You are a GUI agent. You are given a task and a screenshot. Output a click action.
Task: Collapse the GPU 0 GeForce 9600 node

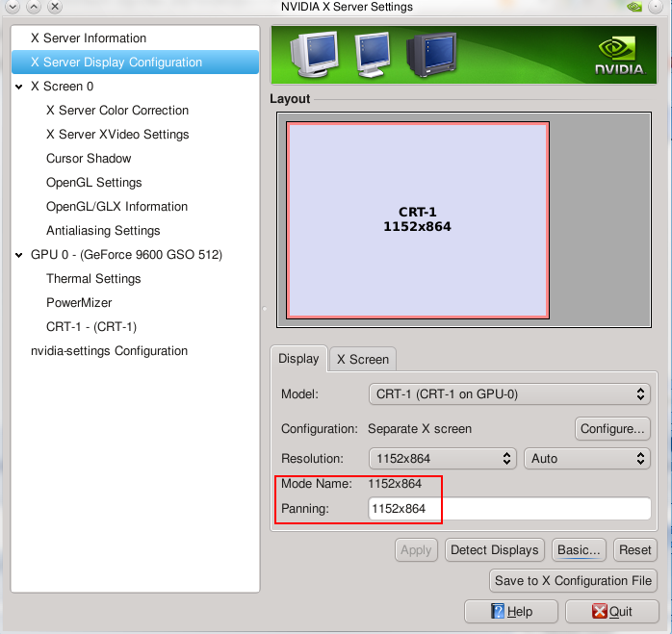(x=19, y=255)
